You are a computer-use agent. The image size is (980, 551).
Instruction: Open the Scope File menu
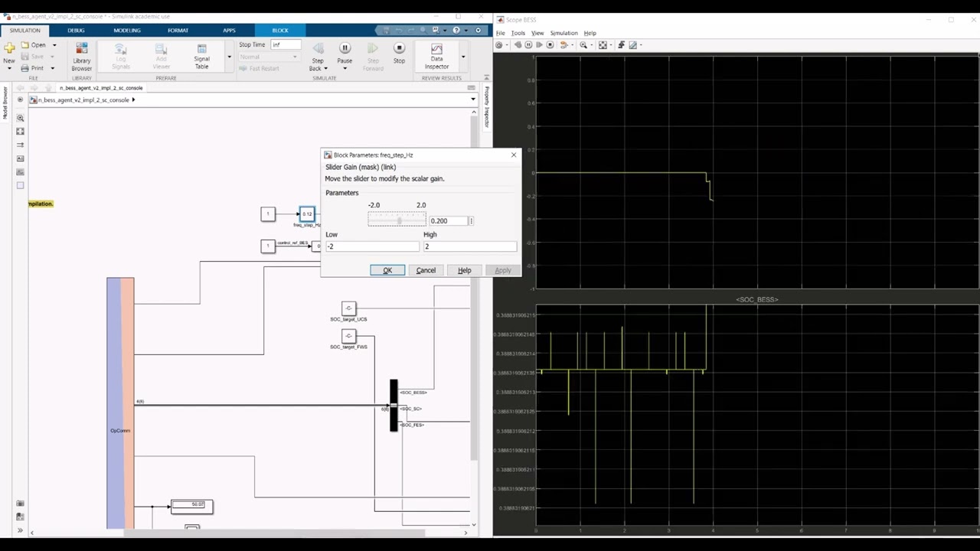click(x=501, y=33)
